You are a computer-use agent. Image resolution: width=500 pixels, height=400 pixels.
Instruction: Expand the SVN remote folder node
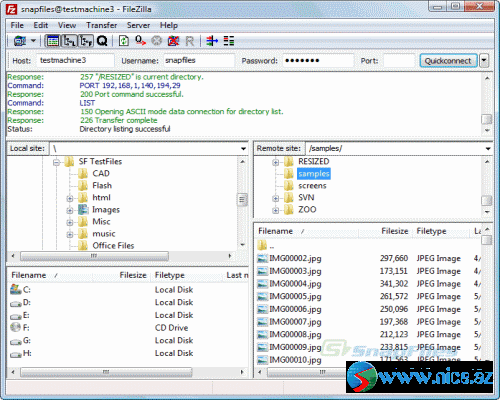tap(276, 198)
